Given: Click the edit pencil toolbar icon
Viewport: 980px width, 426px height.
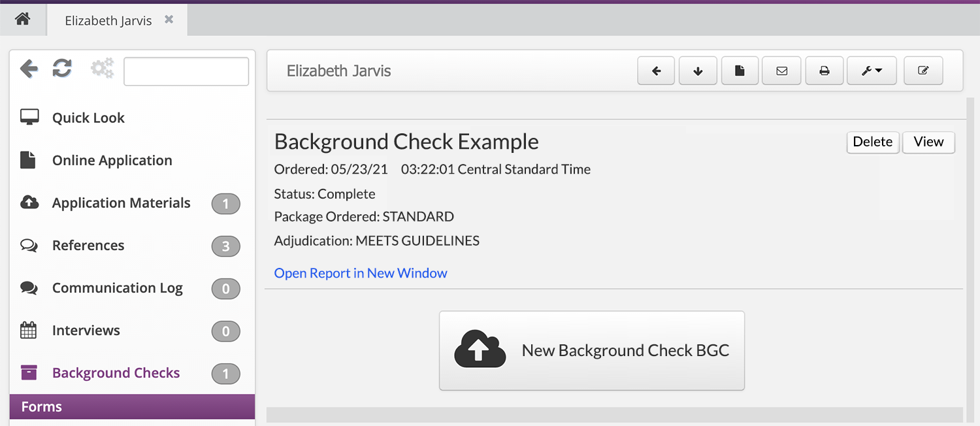Looking at the screenshot, I should [923, 71].
